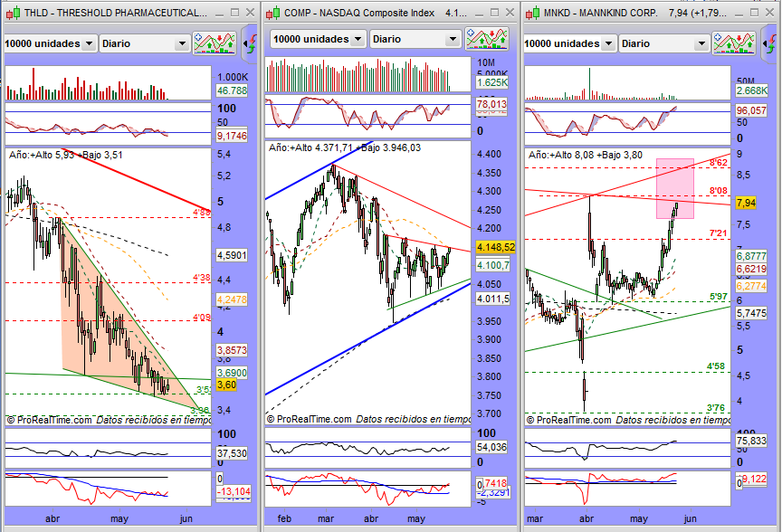
Task: Open the indicators icon in the MNKD window
Action: [734, 43]
